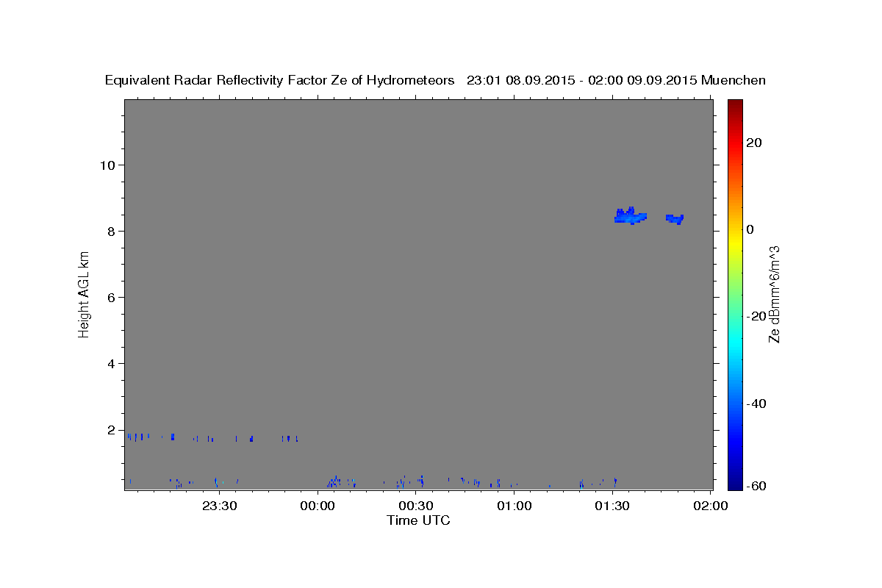Image resolution: width=882 pixels, height=588 pixels.
Task: Click the 'Time UTC' axis label
Action: [418, 520]
